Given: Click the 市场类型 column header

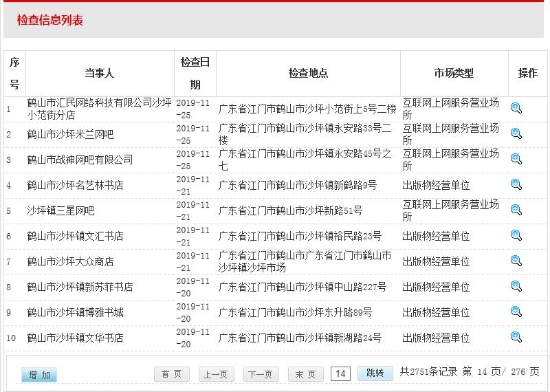Looking at the screenshot, I should [x=454, y=73].
